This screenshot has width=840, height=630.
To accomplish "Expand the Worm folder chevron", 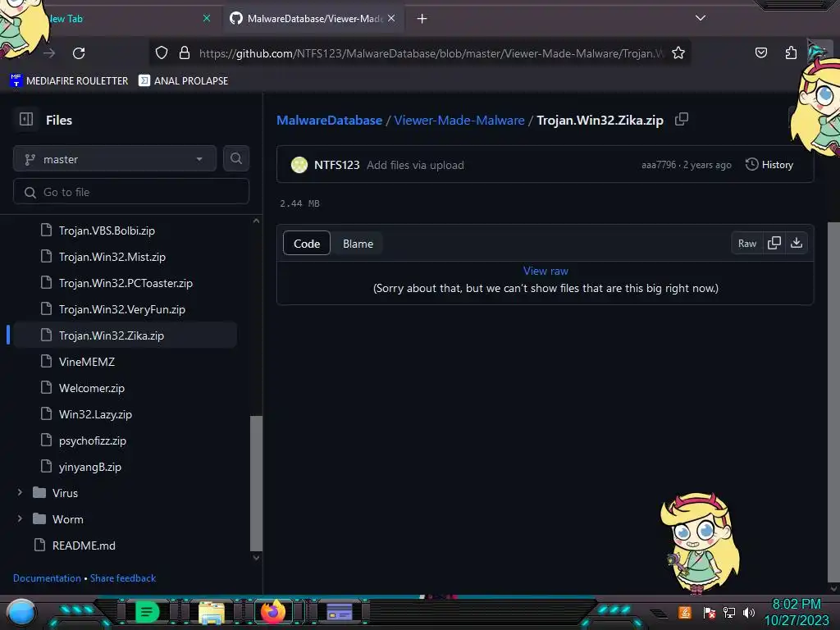I will [x=20, y=518].
